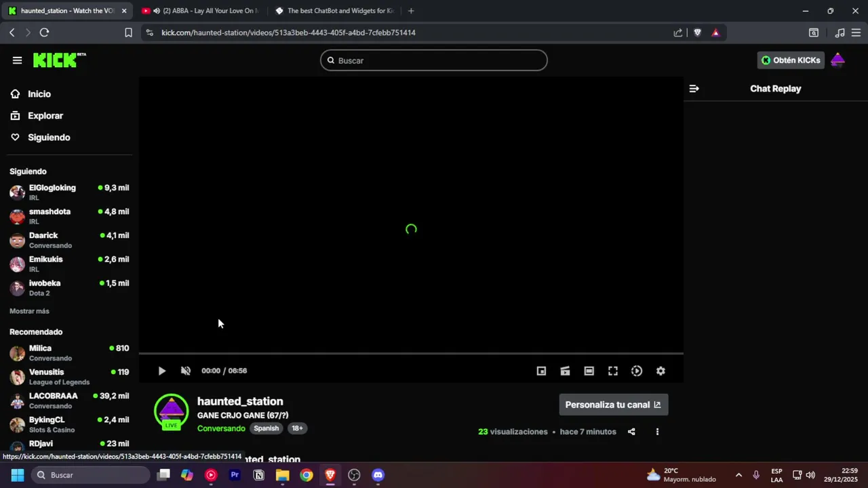The image size is (868, 488).
Task: Unmute the video player volume
Action: coord(185,371)
